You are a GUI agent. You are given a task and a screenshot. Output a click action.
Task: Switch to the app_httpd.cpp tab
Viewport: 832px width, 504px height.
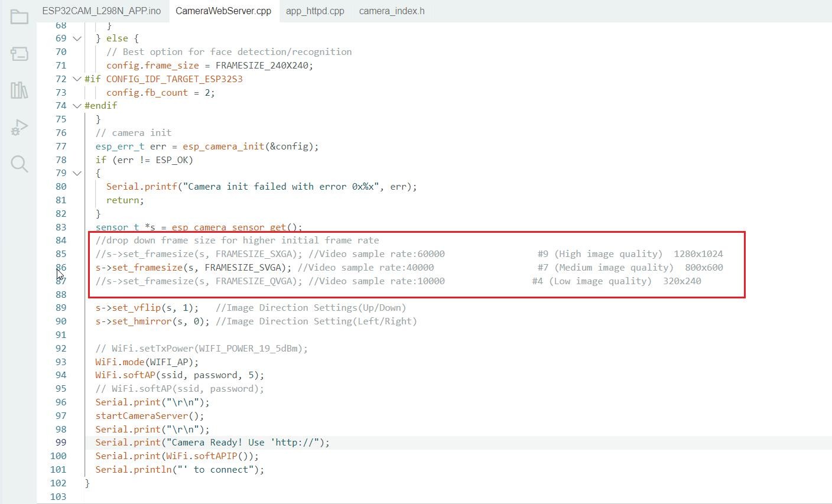pyautogui.click(x=315, y=11)
